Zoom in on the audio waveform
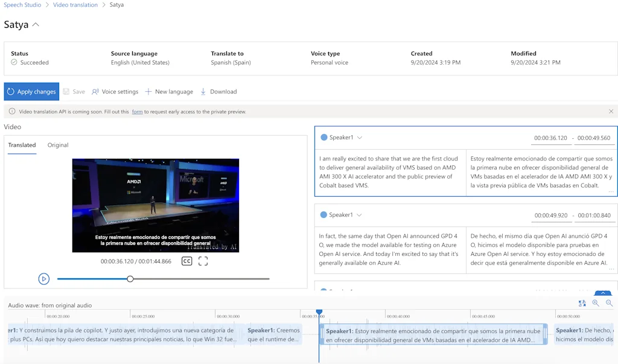Screen dimensions: 618x364 click(x=596, y=303)
